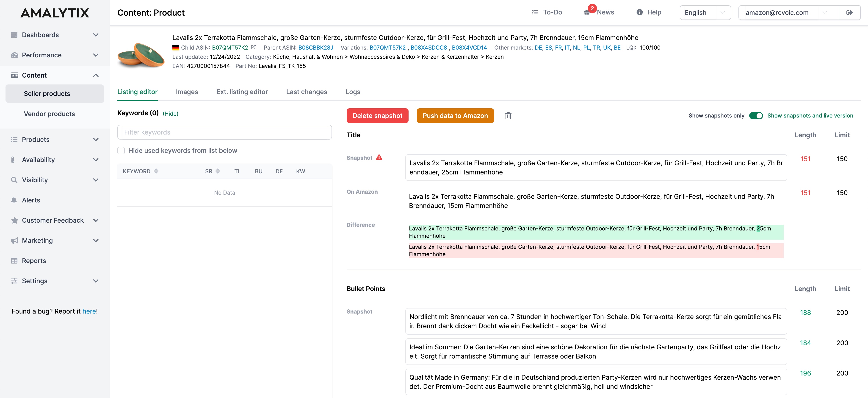Click the Nordlicht bullet point snapshot field
The width and height of the screenshot is (868, 398).
pyautogui.click(x=596, y=321)
